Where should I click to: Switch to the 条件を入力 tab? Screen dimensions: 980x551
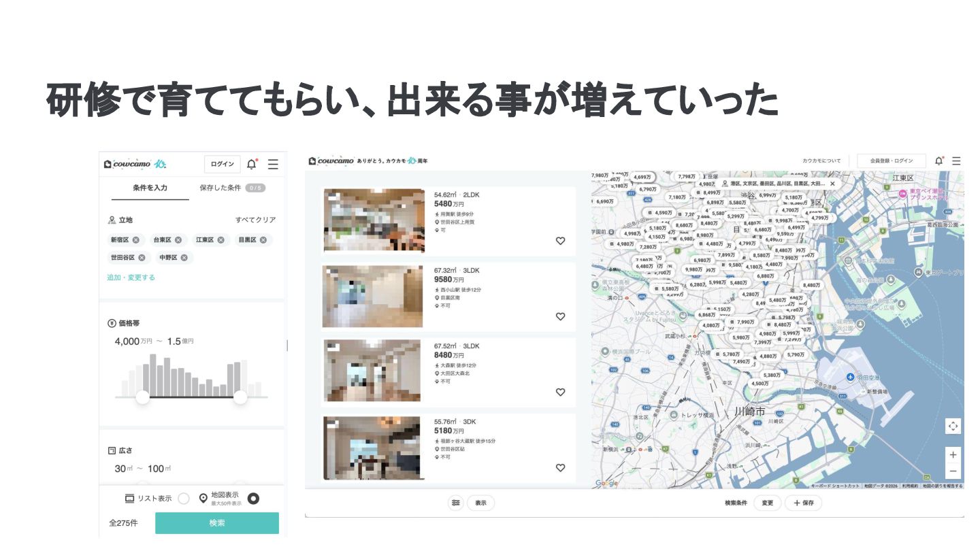click(x=150, y=188)
